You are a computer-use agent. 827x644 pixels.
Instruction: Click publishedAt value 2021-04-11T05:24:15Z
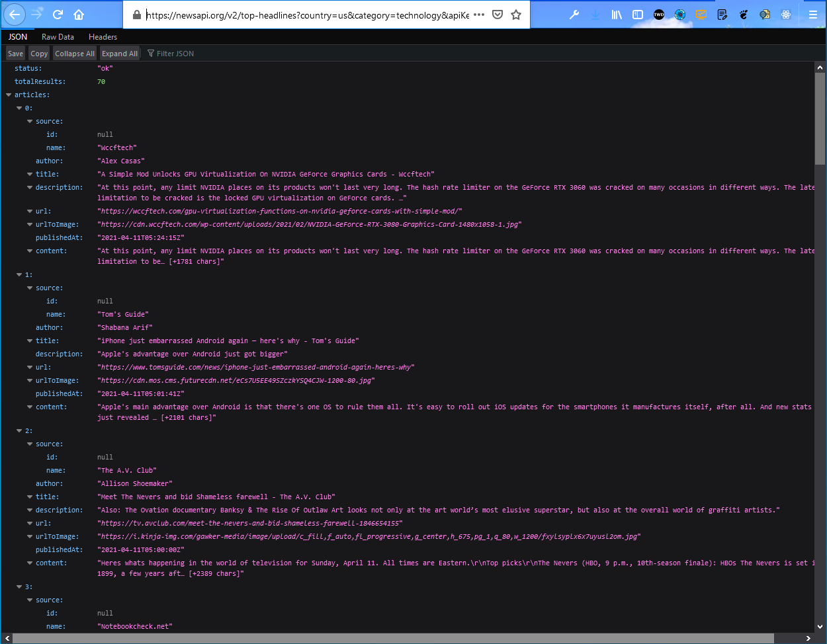click(x=140, y=238)
